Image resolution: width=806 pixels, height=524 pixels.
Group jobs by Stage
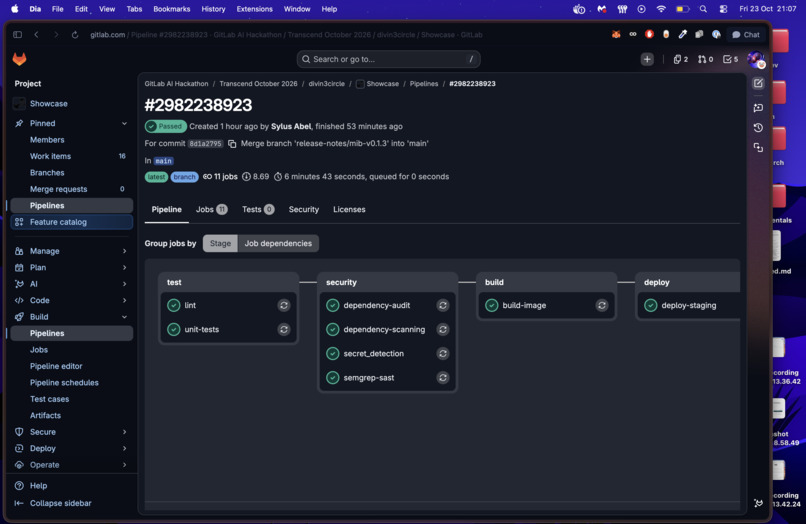(x=221, y=243)
